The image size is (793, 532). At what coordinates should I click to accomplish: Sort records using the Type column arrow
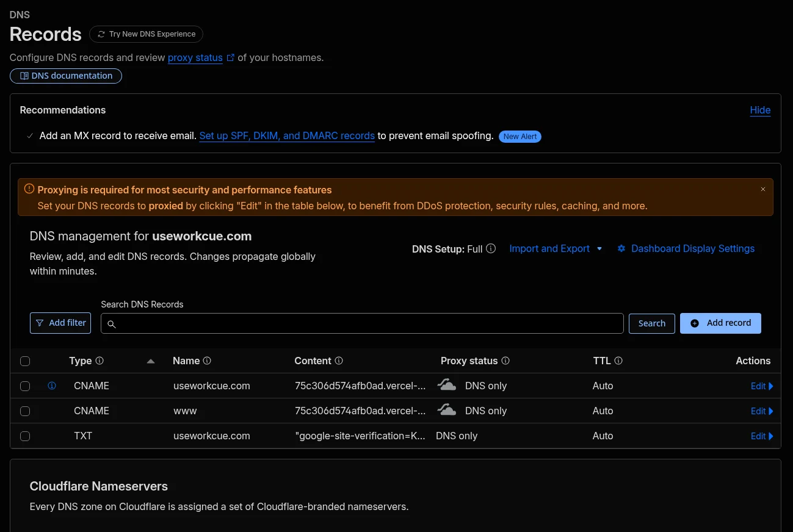[151, 361]
